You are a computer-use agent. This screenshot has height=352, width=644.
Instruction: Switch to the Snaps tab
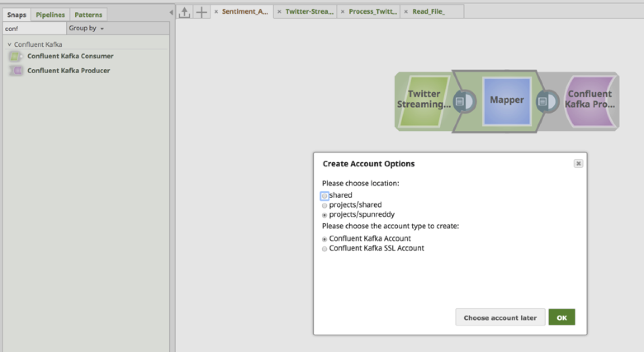coord(17,15)
